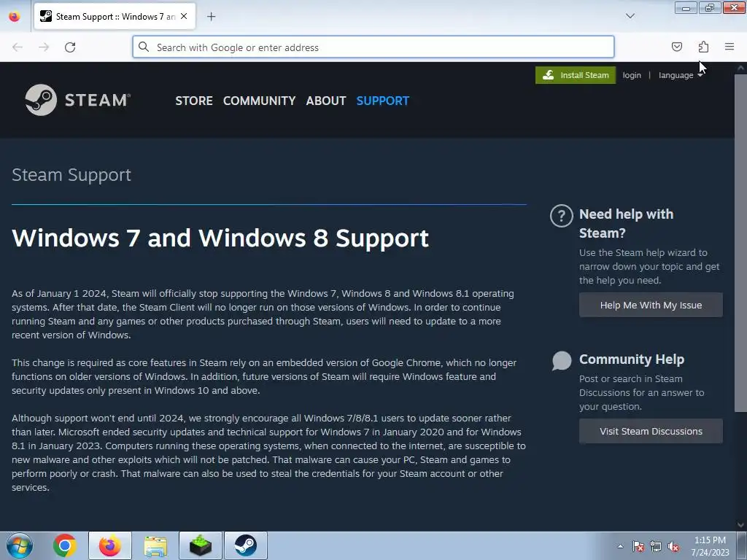The image size is (747, 560).
Task: Switch to Firefox in the taskbar
Action: (x=110, y=545)
